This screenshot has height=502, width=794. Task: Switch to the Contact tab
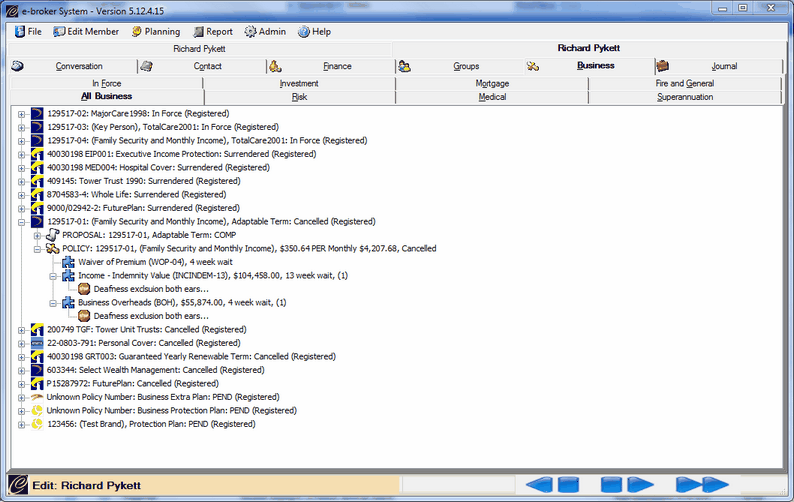tap(202, 66)
